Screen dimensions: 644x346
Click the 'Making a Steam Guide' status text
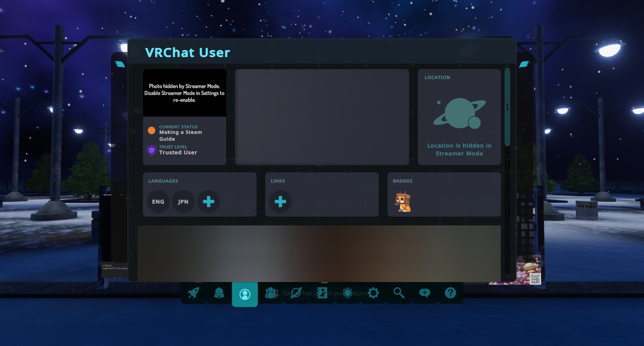(x=180, y=136)
